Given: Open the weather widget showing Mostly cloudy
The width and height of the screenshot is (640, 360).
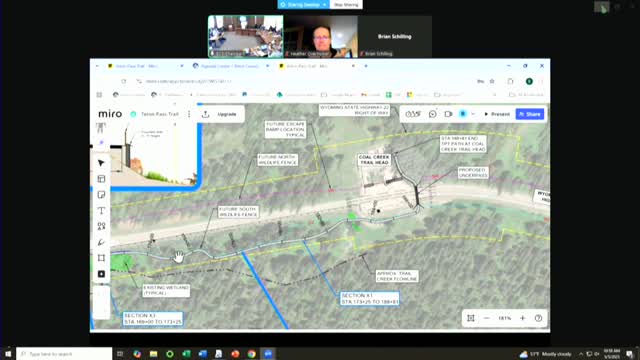Looking at the screenshot, I should pos(545,354).
